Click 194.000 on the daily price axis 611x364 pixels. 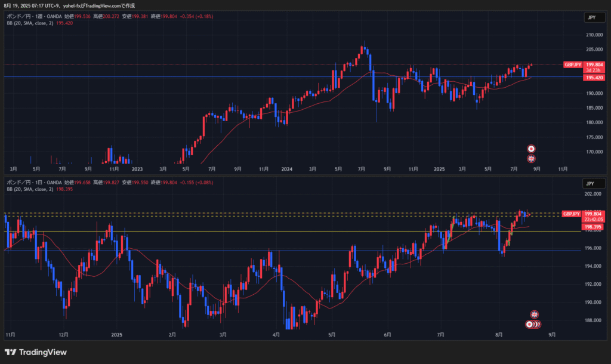click(593, 266)
